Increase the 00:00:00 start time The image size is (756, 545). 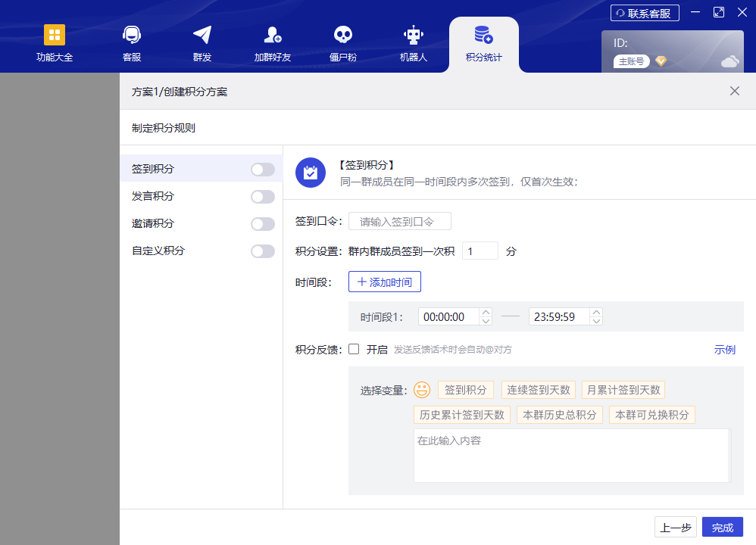[x=486, y=313]
